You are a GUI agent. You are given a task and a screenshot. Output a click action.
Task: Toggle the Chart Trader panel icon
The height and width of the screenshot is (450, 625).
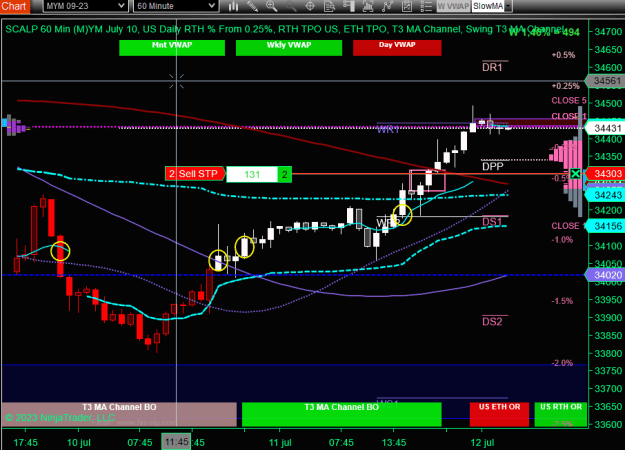349,6
